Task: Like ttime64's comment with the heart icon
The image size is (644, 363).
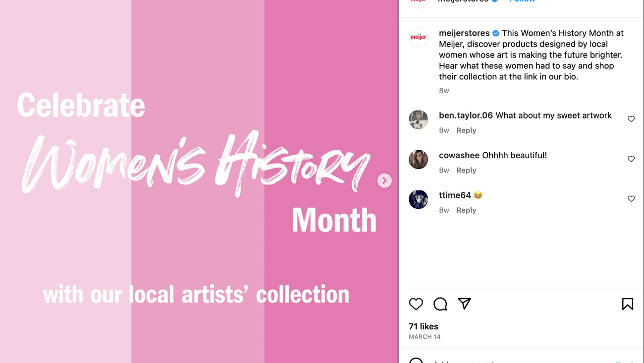Action: [631, 198]
